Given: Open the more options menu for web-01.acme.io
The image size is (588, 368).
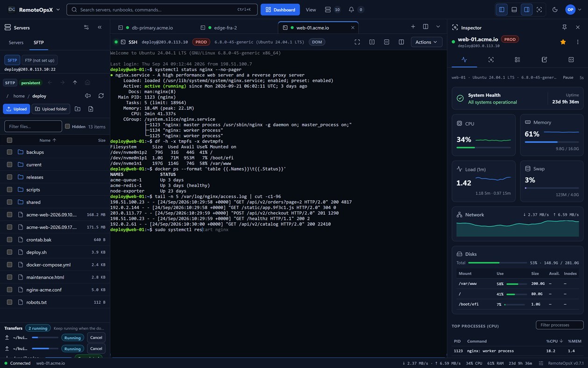Looking at the screenshot, I should click(578, 42).
